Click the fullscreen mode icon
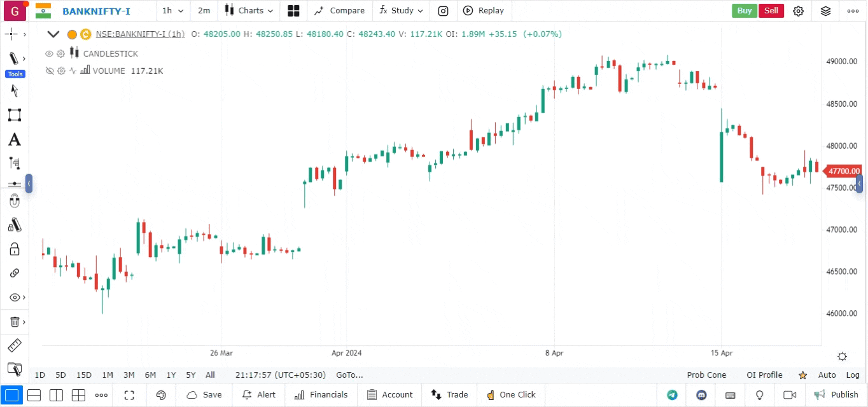Viewport: 868px width, 407px height. [129, 395]
